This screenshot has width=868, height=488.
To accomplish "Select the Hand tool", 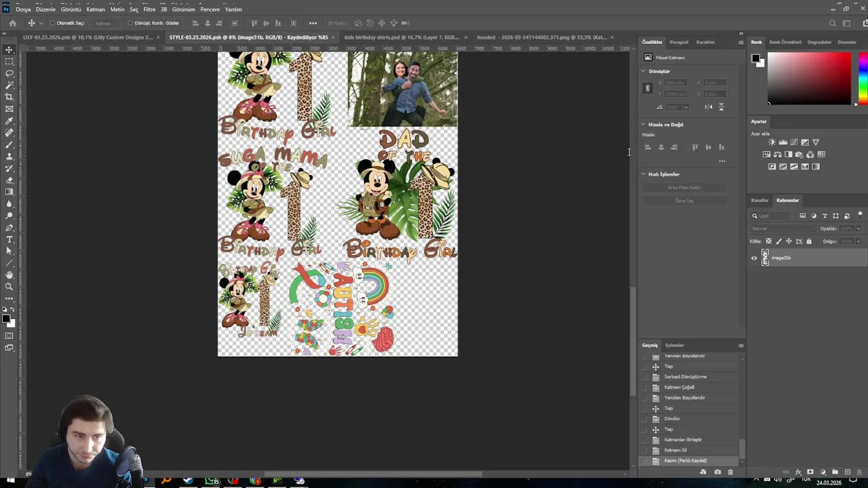I will [x=9, y=274].
